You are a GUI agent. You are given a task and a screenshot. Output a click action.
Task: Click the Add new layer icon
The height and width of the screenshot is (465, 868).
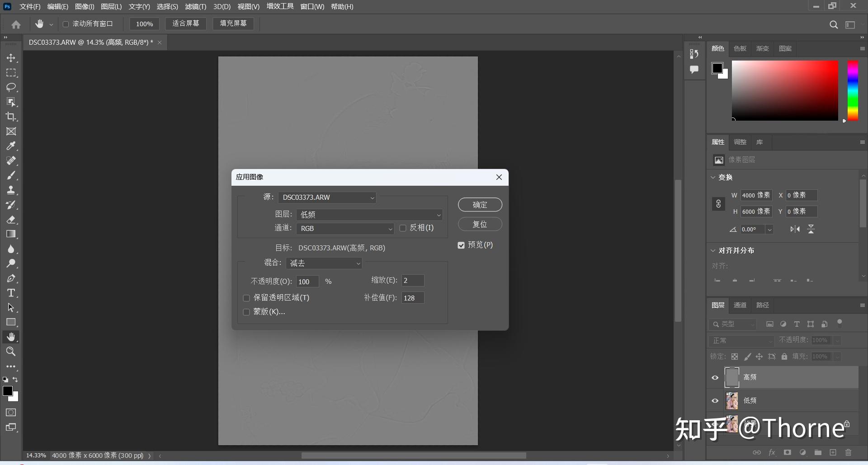(x=833, y=453)
